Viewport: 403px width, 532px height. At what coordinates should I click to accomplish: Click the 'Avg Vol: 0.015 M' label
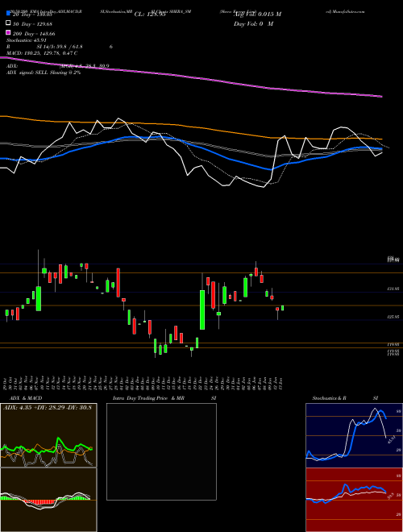pos(257,15)
